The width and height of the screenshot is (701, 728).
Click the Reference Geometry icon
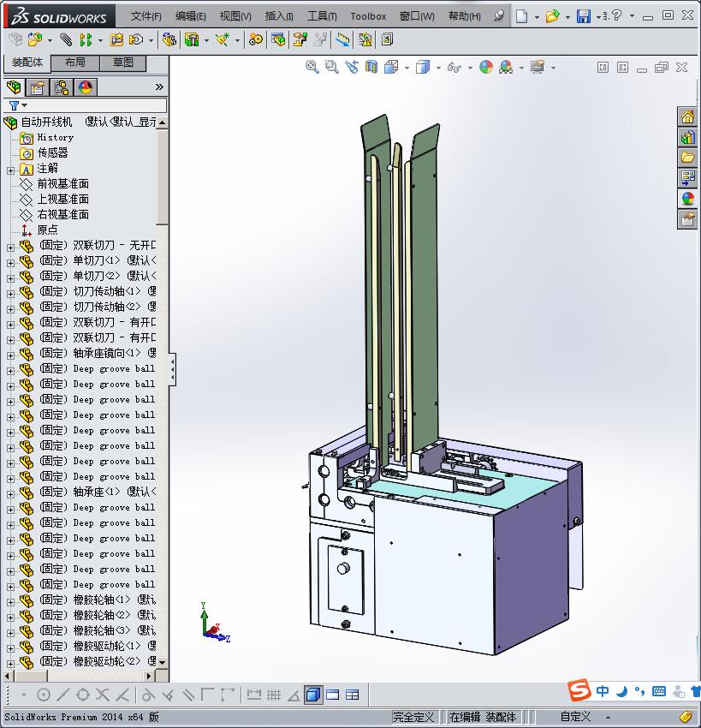(x=223, y=40)
